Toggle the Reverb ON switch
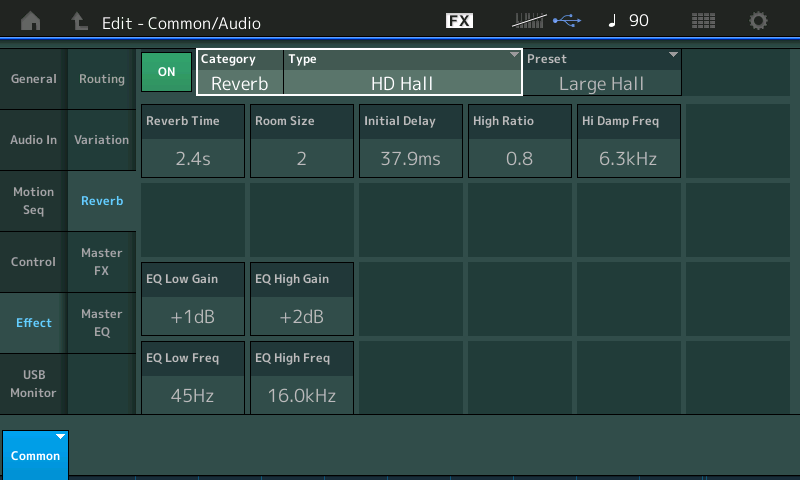Viewport: 800px width, 480px height. (166, 72)
